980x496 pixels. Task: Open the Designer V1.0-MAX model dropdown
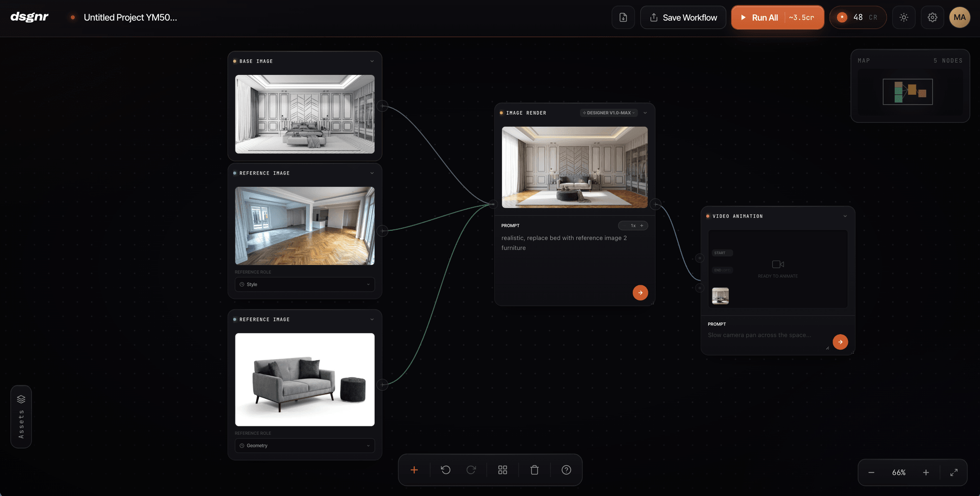pyautogui.click(x=609, y=113)
